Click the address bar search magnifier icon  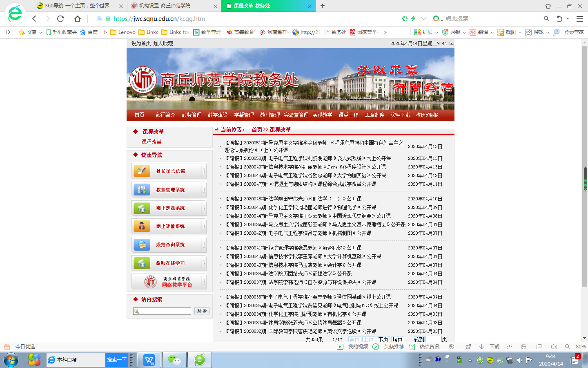(x=546, y=18)
